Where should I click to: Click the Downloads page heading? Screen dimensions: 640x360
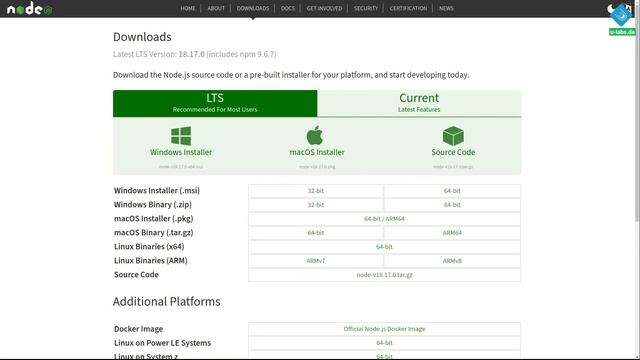(x=142, y=37)
